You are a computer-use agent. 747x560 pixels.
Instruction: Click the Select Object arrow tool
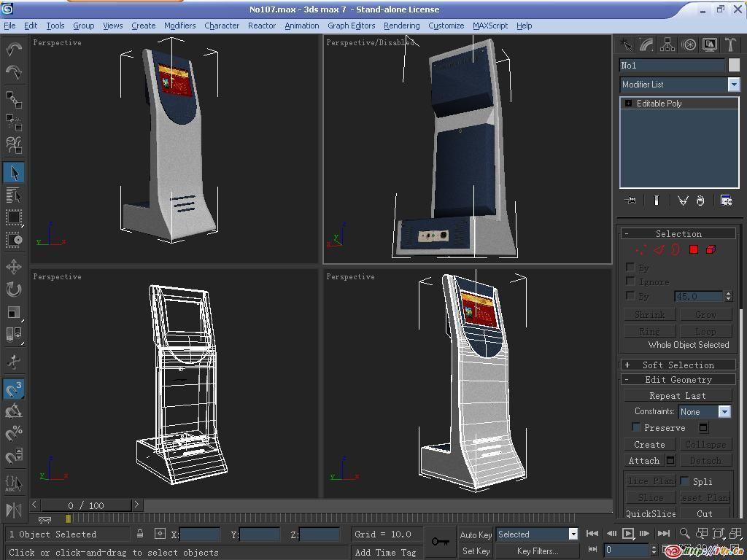pos(14,173)
